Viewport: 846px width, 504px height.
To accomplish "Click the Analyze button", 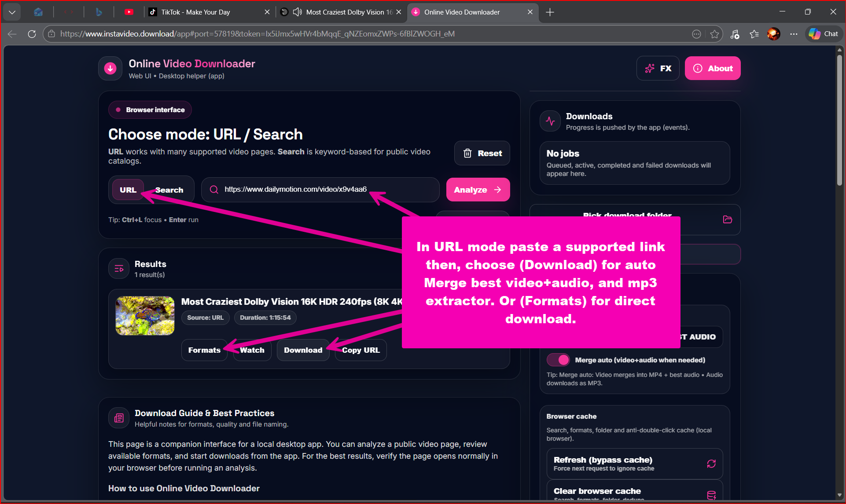I will point(478,190).
